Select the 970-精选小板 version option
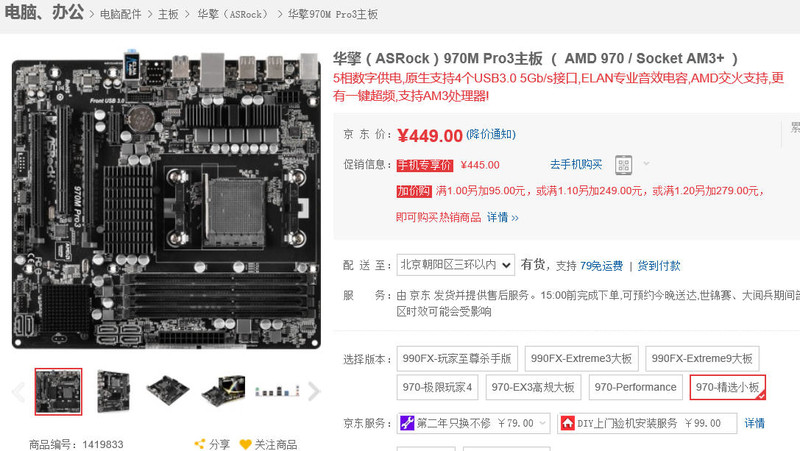This screenshot has width=800, height=451. 728,387
